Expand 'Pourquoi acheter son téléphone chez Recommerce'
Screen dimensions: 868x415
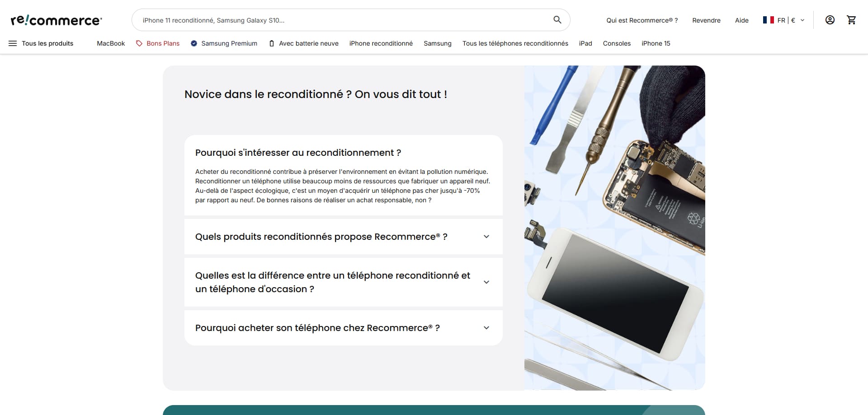coord(344,328)
